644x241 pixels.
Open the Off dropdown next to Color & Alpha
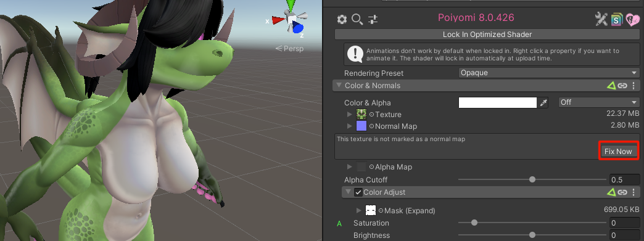(x=598, y=102)
